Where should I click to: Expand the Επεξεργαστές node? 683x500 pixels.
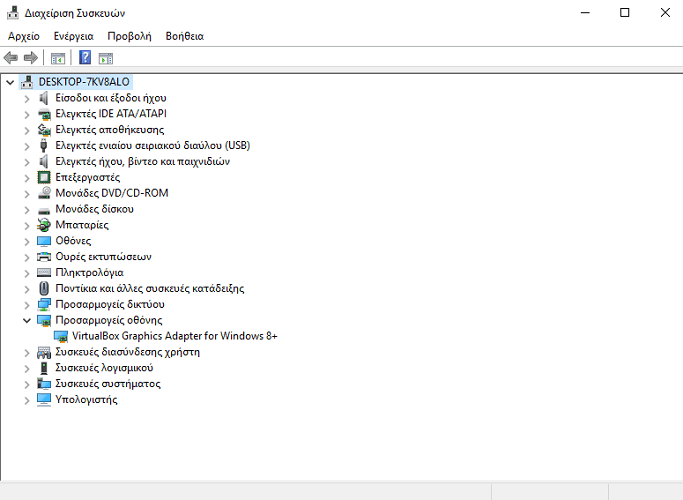[x=27, y=178]
